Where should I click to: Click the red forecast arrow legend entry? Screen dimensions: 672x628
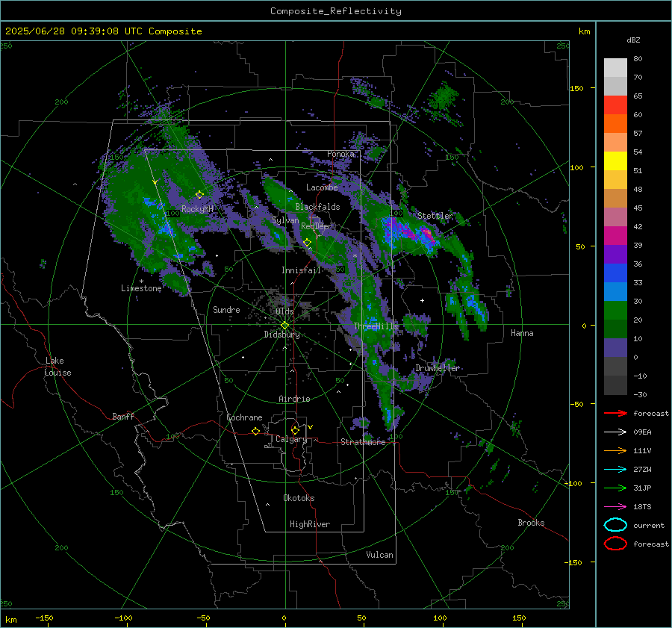pos(615,413)
